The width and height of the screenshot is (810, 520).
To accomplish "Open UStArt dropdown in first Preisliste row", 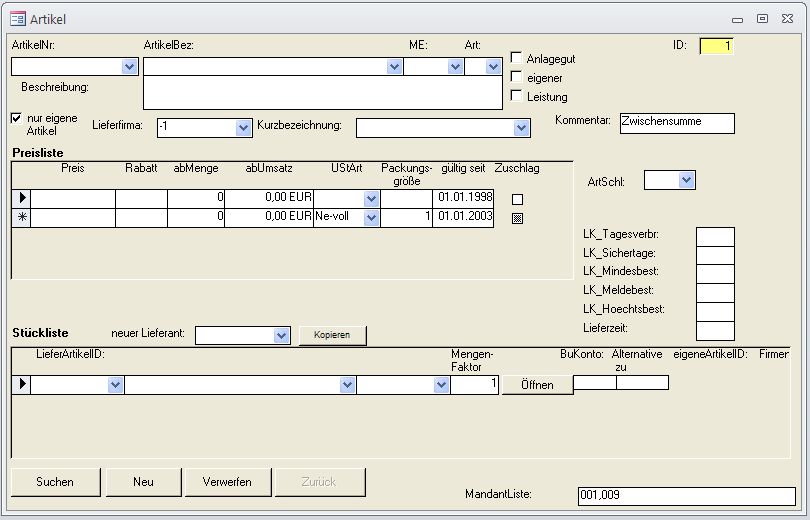I will [x=371, y=199].
